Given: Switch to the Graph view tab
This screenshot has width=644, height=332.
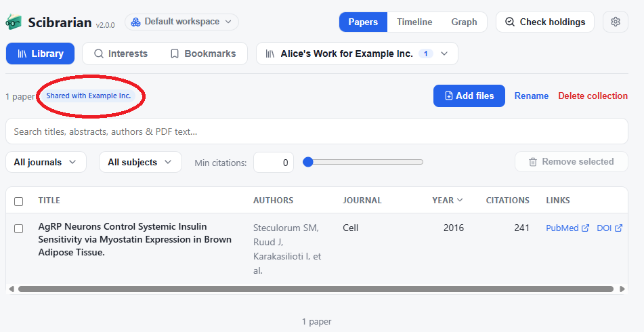Looking at the screenshot, I should click(x=464, y=22).
